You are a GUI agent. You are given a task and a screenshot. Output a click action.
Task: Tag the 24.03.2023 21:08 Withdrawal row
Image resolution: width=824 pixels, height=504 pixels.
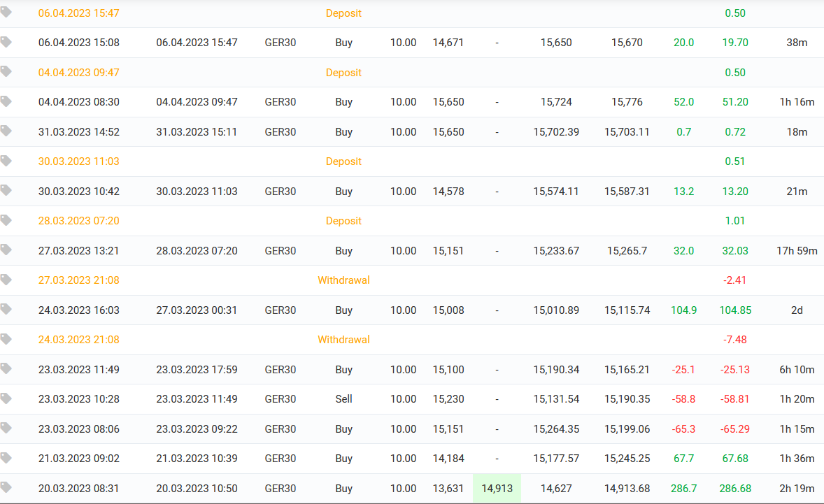point(6,339)
